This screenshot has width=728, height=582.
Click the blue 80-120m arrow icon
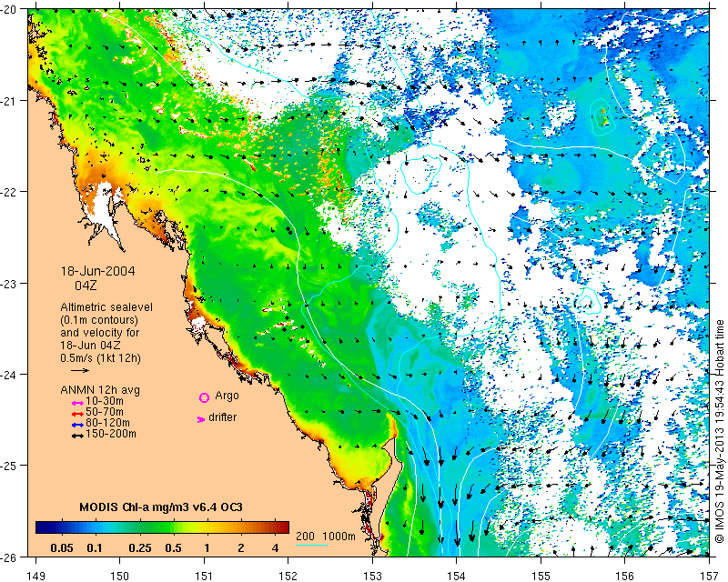click(x=77, y=425)
